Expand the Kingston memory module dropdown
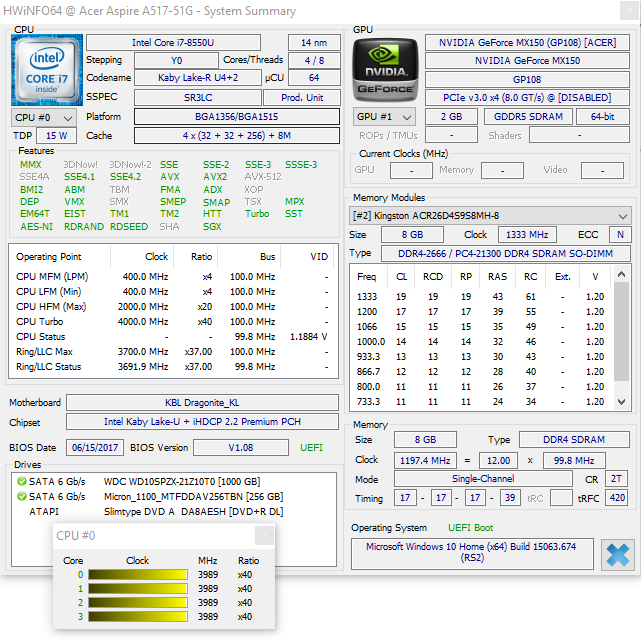The image size is (641, 640). pos(490,216)
